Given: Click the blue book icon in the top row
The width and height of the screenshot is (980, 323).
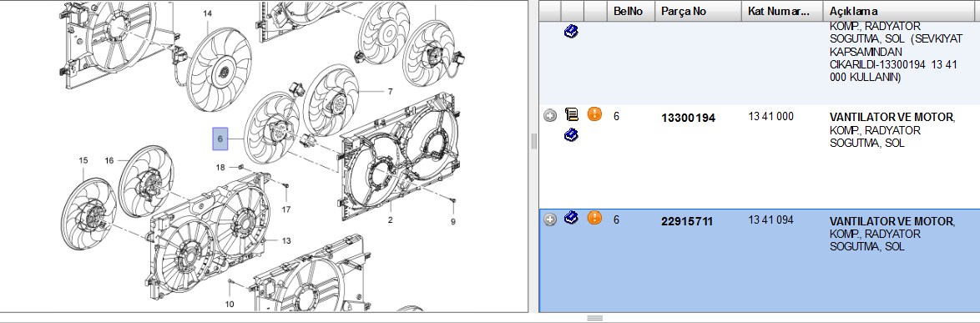Looking at the screenshot, I should [571, 31].
